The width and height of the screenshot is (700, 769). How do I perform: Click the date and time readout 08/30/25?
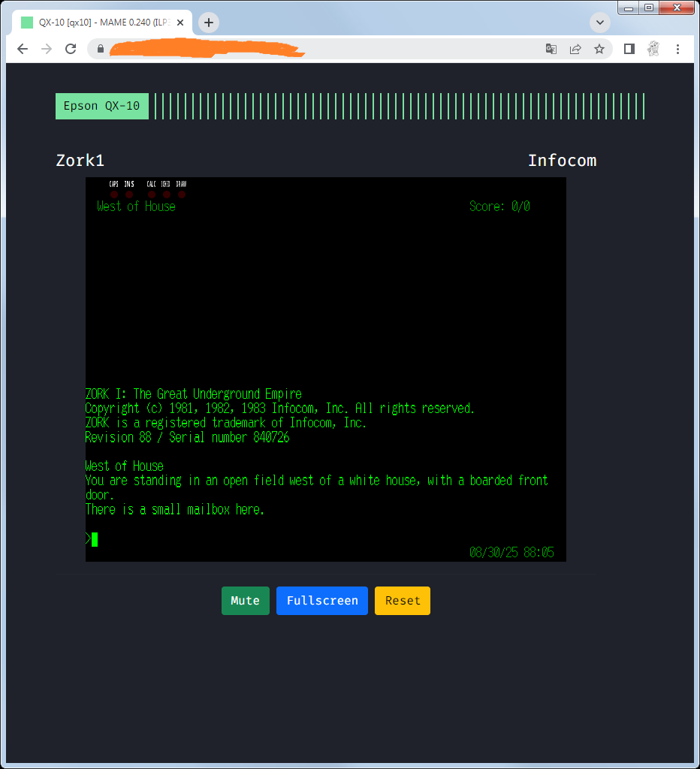click(511, 552)
